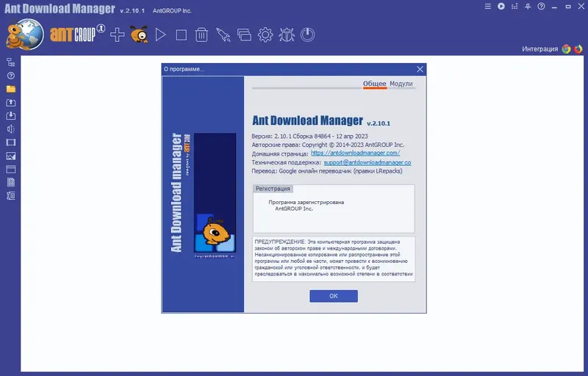Click the Версия build information line
This screenshot has width=588, height=376.
pos(309,137)
